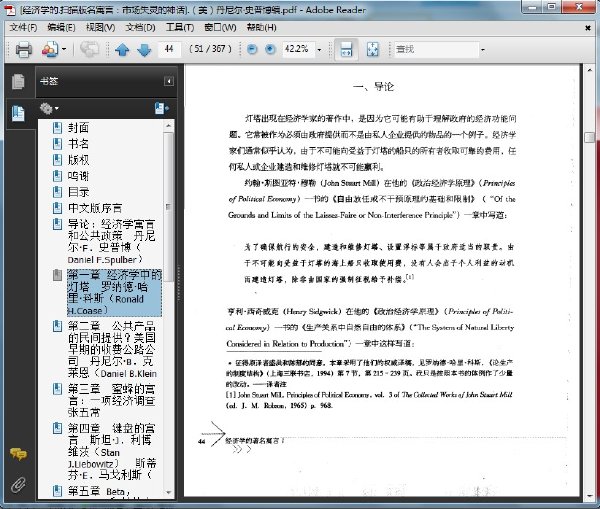
Task: Click the find search box
Action: point(437,49)
